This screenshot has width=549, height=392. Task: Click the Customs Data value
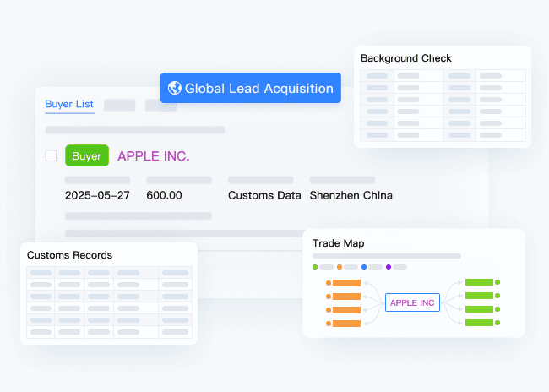point(264,195)
